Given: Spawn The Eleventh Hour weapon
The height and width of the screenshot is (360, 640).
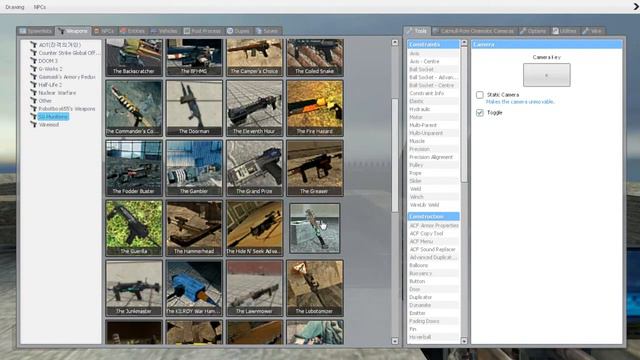Looking at the screenshot, I should (254, 108).
